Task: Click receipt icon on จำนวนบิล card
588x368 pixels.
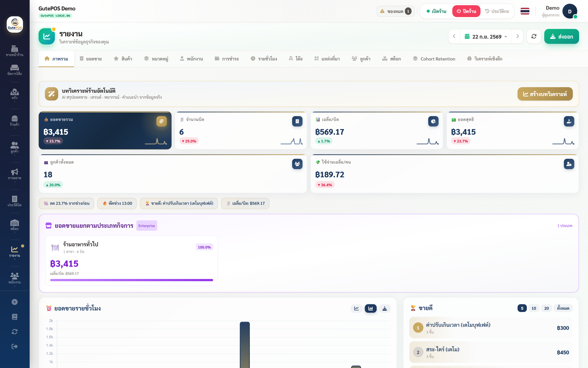Action: click(297, 121)
